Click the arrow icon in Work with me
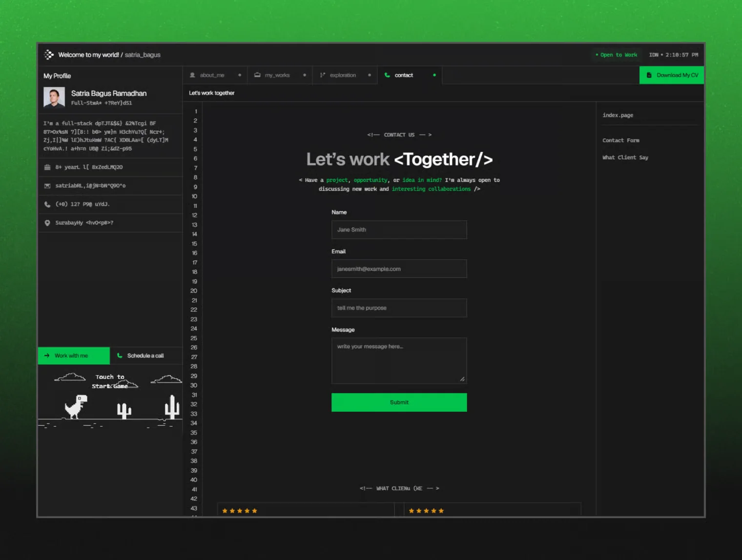Viewport: 742px width, 560px height. coord(47,356)
